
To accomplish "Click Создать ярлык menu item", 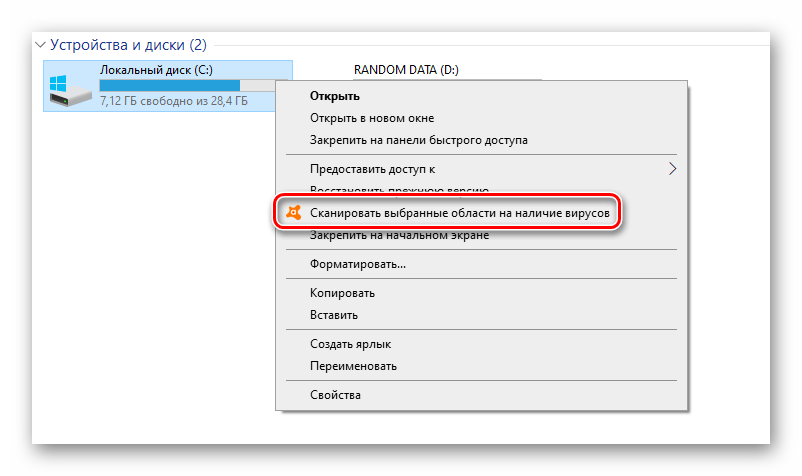I will tap(350, 344).
